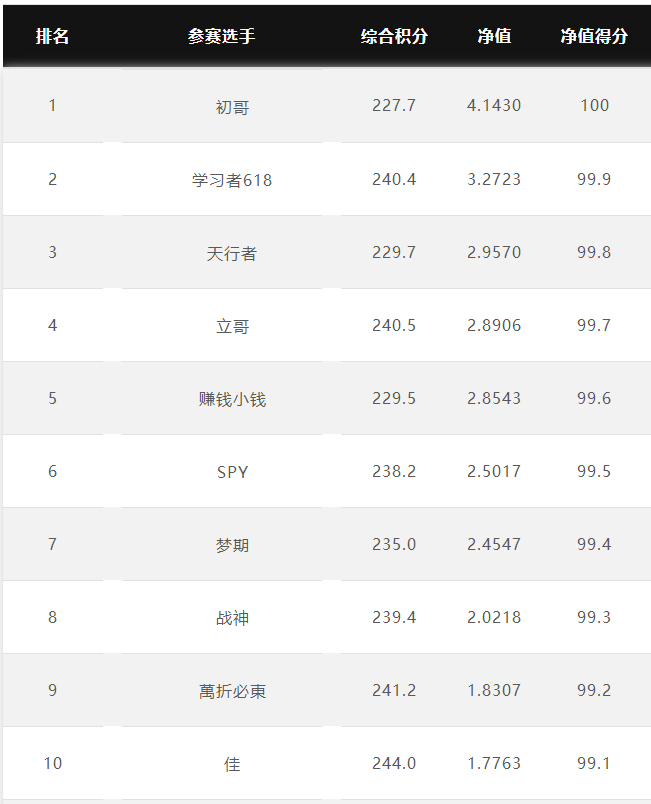The image size is (651, 804).
Task: Open contestant 战神
Action: coord(232,618)
